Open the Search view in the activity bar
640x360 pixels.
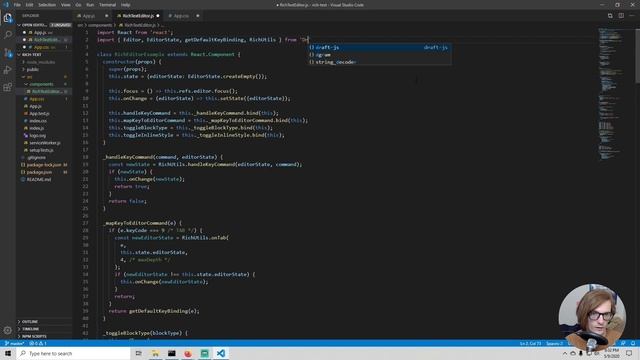[8, 35]
